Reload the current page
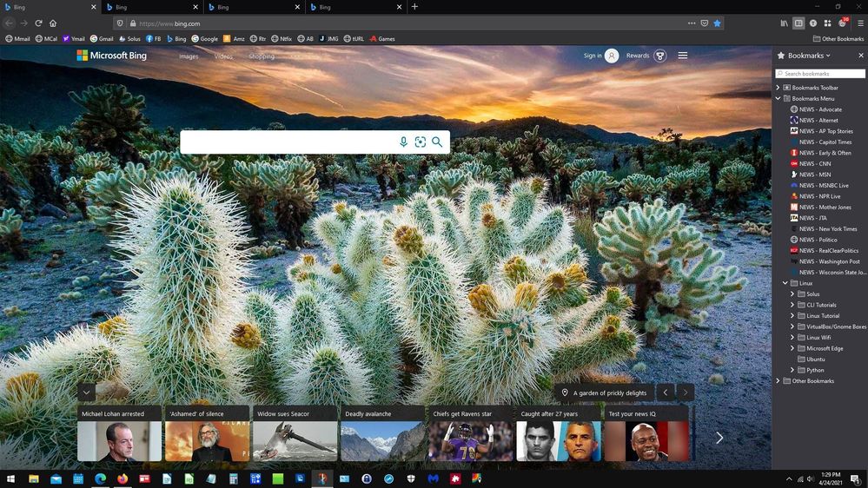868x488 pixels. tap(38, 23)
